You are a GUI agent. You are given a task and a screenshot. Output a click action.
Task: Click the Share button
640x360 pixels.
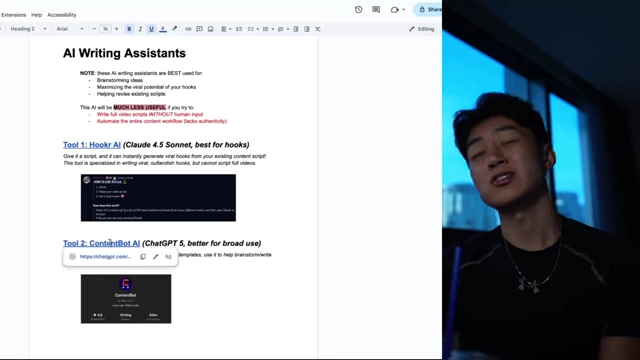click(x=429, y=9)
